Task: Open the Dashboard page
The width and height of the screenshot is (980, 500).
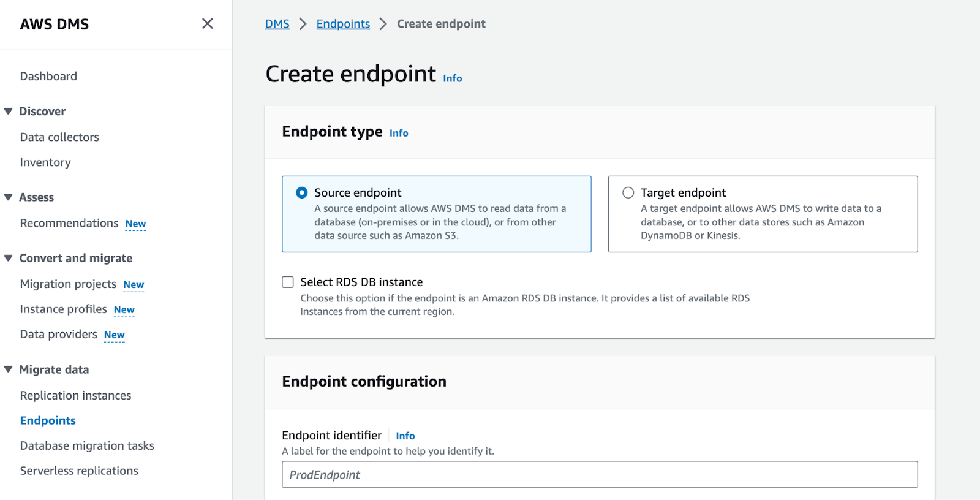Action: click(48, 76)
